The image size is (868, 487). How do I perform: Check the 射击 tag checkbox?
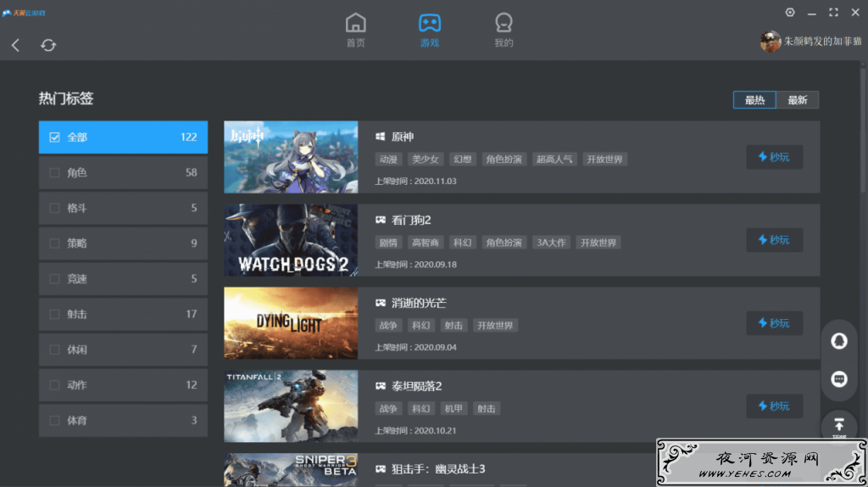[x=54, y=314]
